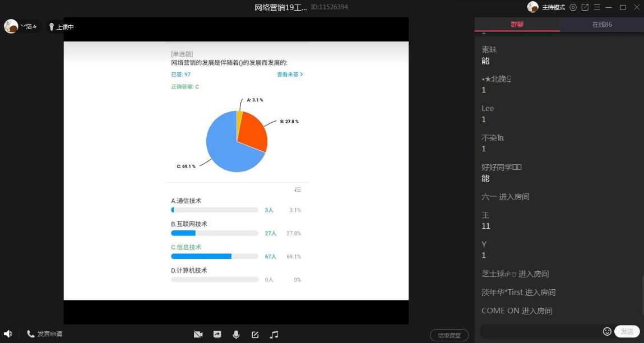
Task: Click the sort icon above answer options
Action: [x=298, y=189]
